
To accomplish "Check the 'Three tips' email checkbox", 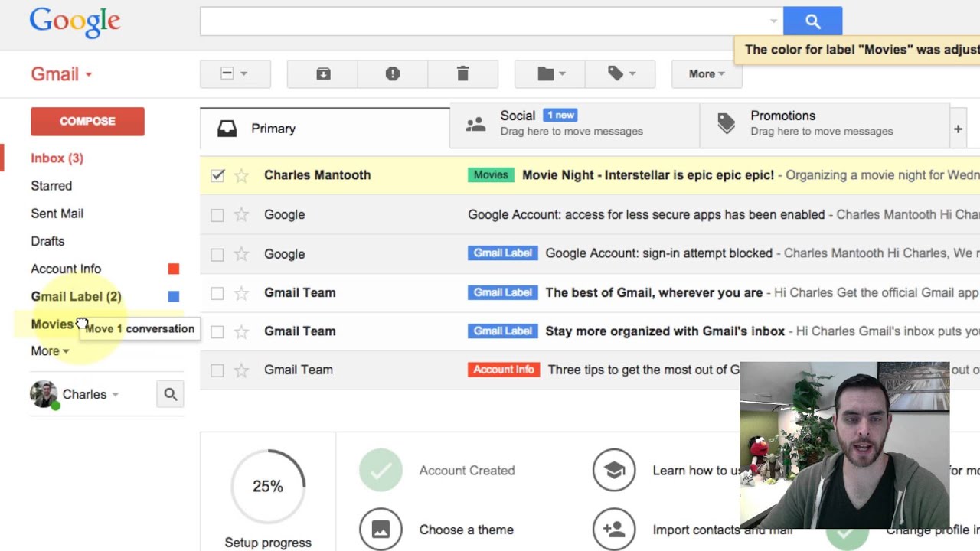I will coord(217,370).
